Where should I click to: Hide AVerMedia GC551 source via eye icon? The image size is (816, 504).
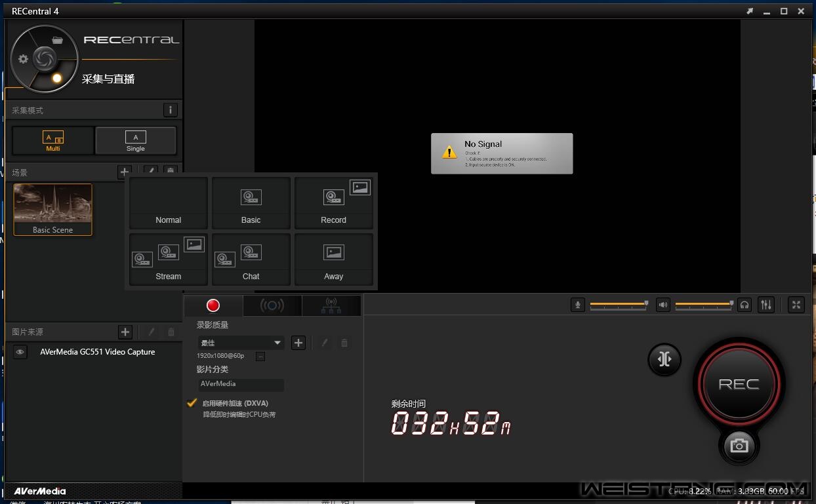point(20,352)
